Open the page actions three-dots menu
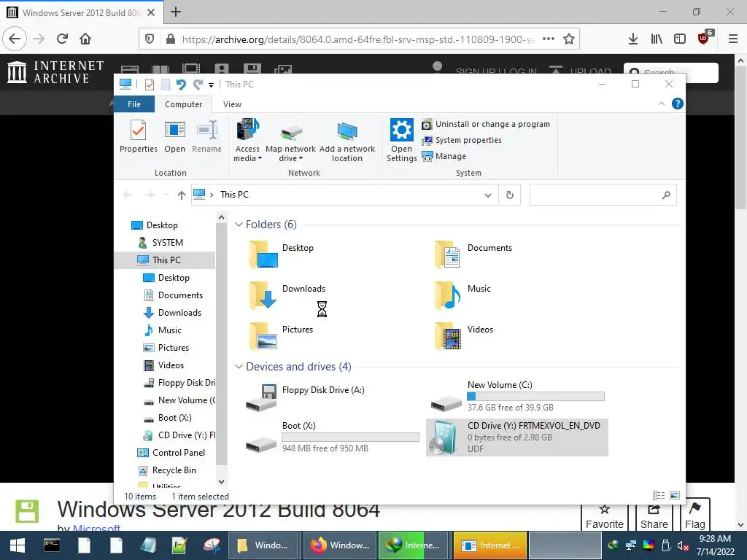Screen dimensions: 747x560 pos(549,39)
